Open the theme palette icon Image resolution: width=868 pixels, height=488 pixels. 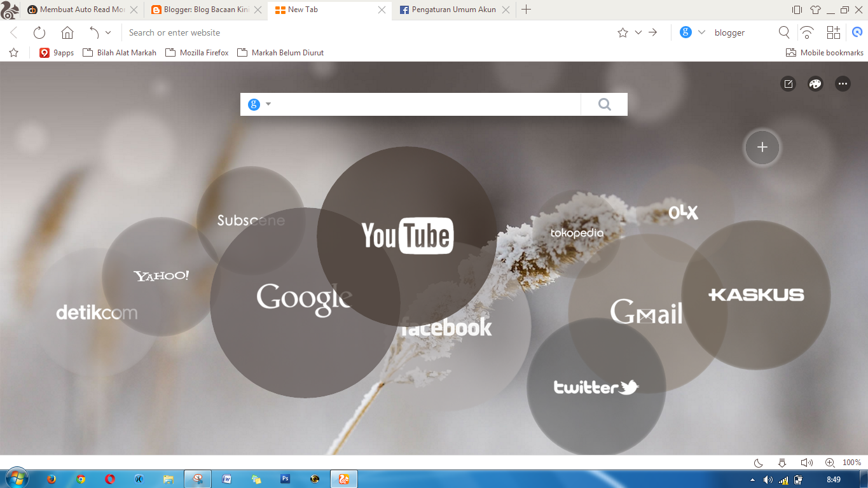click(815, 84)
